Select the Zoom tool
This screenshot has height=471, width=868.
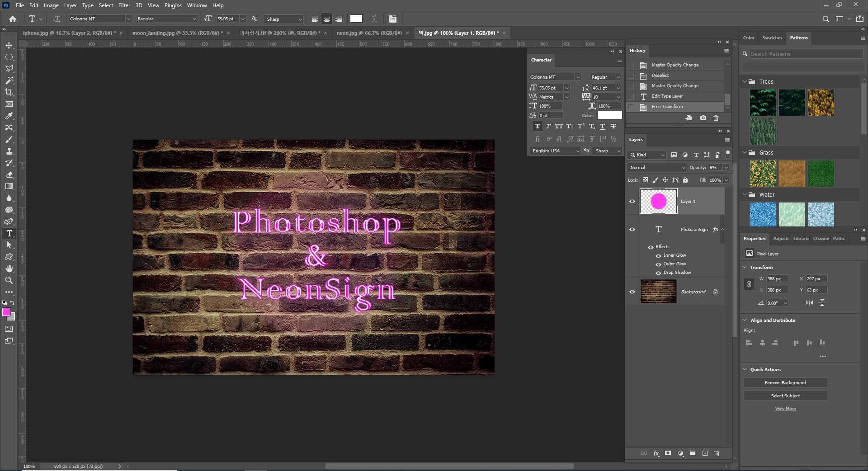pos(9,280)
